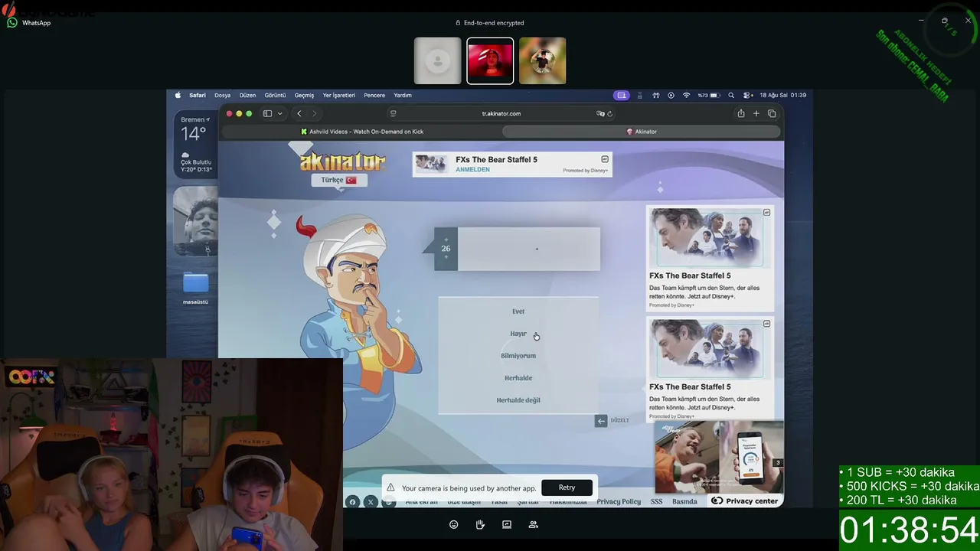Open the purple screen sharing menu bar icon

pos(621,96)
